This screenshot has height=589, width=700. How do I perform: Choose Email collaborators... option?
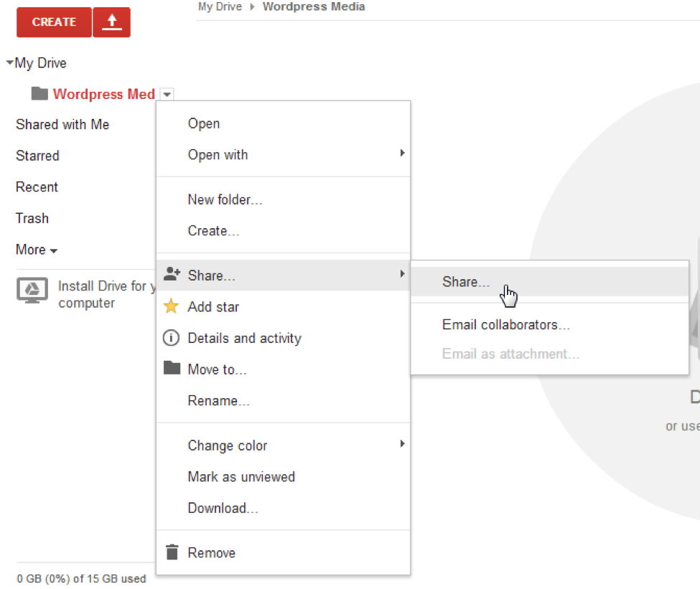(506, 324)
